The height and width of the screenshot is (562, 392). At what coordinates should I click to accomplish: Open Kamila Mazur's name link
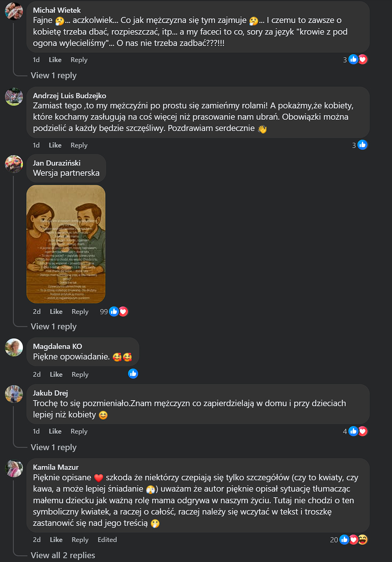coord(56,467)
